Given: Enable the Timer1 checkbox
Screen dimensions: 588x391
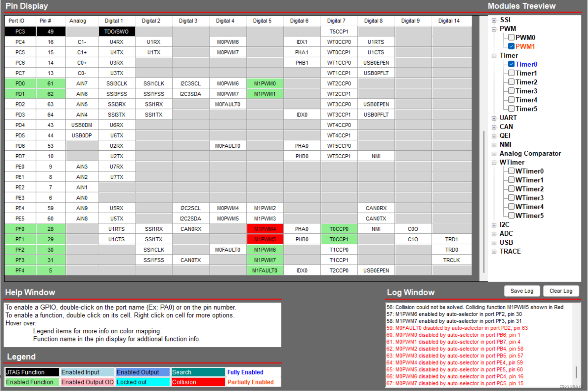Looking at the screenshot, I should [x=511, y=73].
